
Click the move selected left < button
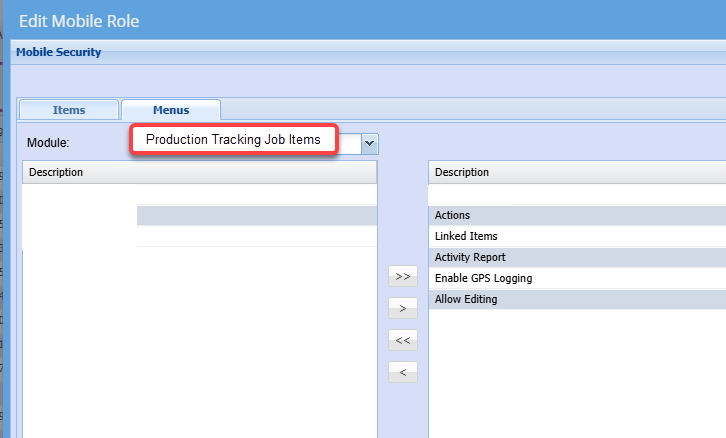pos(403,372)
